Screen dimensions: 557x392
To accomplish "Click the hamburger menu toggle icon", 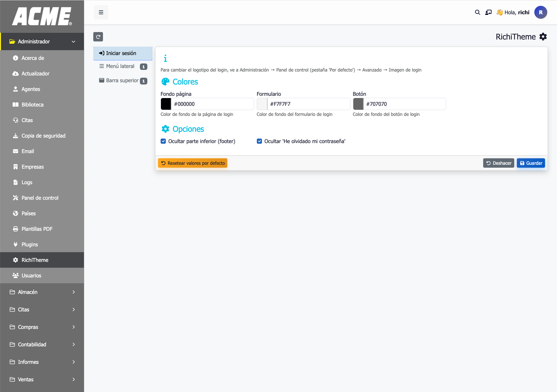I will [x=101, y=12].
